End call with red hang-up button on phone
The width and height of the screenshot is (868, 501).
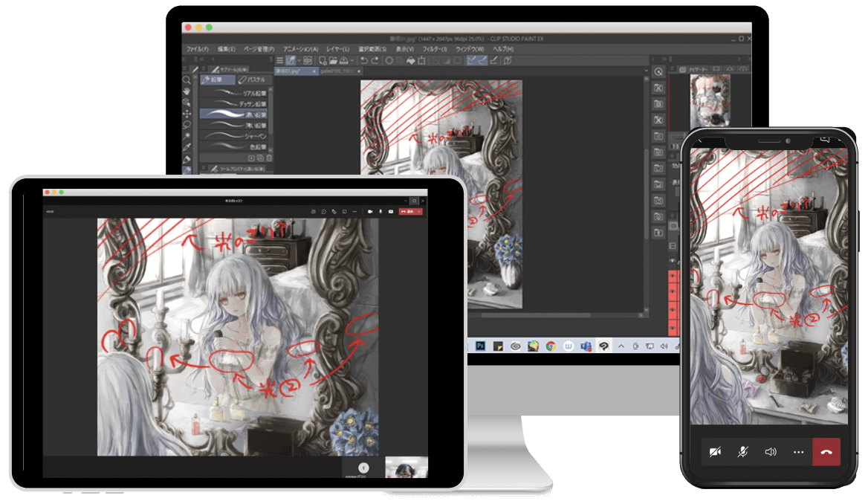[826, 452]
